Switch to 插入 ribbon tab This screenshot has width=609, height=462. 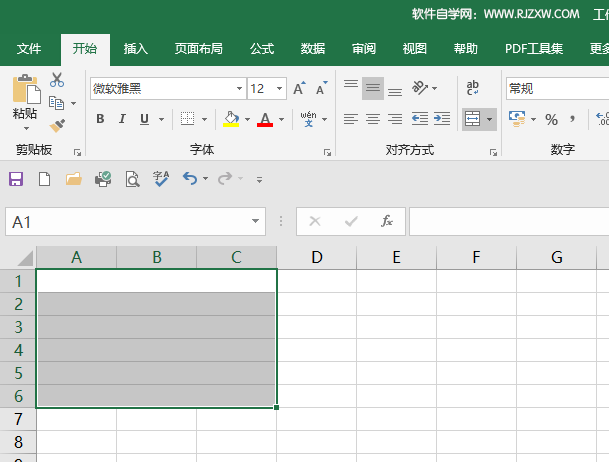[x=136, y=49]
